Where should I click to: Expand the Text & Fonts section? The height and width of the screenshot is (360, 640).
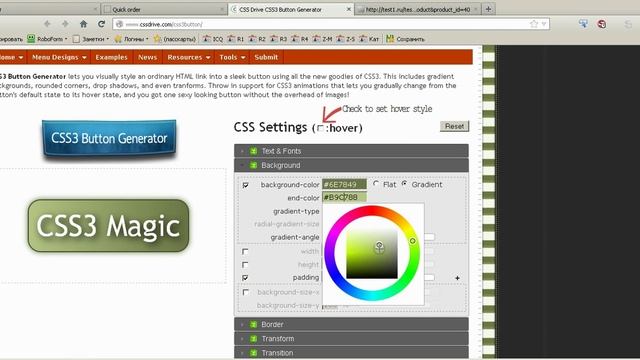point(351,151)
